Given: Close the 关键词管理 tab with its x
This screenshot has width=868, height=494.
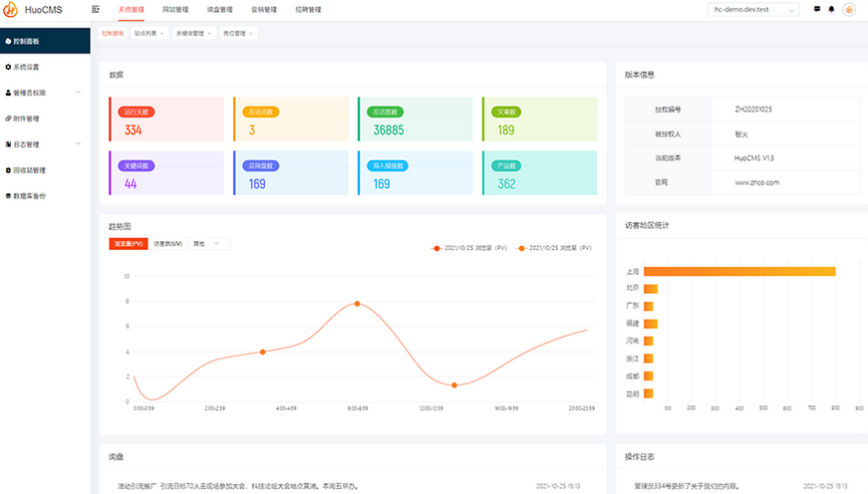Looking at the screenshot, I should point(209,34).
